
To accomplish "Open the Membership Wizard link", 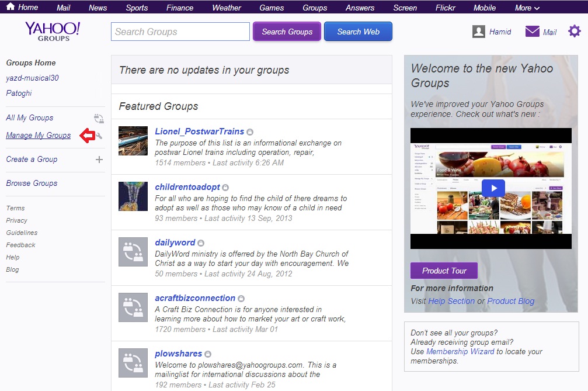I will [x=460, y=352].
